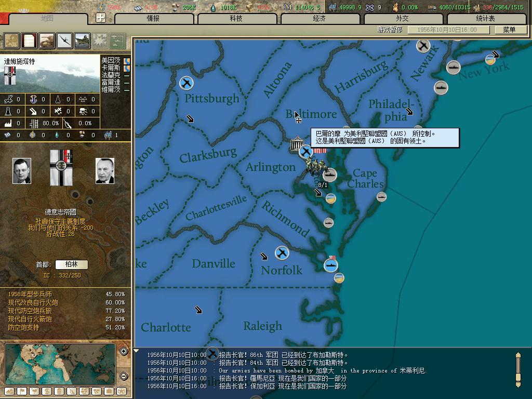Open the 经济 economy tab
532x399 pixels.
click(x=320, y=19)
